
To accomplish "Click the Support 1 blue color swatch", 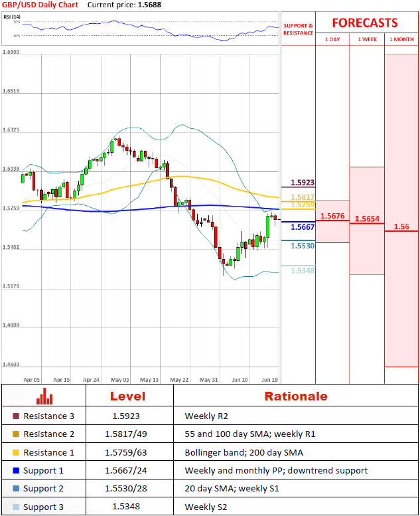I will coord(16,471).
